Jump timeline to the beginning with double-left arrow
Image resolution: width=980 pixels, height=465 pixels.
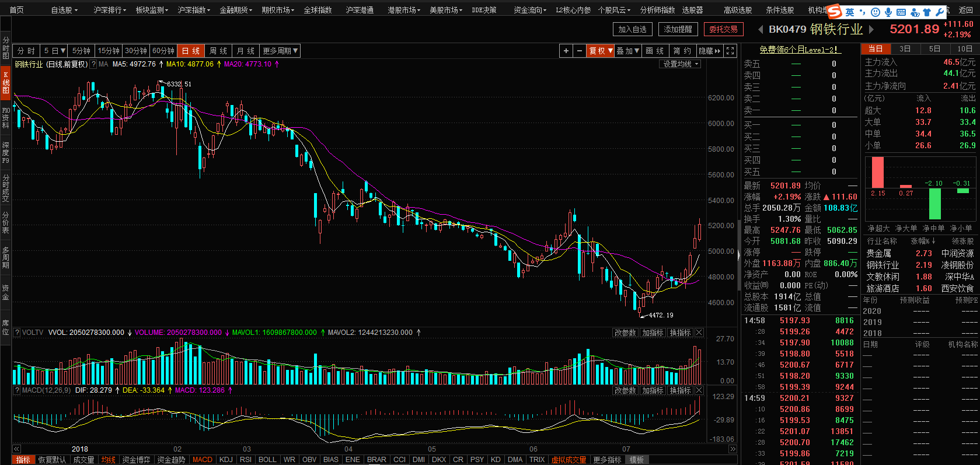(16, 449)
